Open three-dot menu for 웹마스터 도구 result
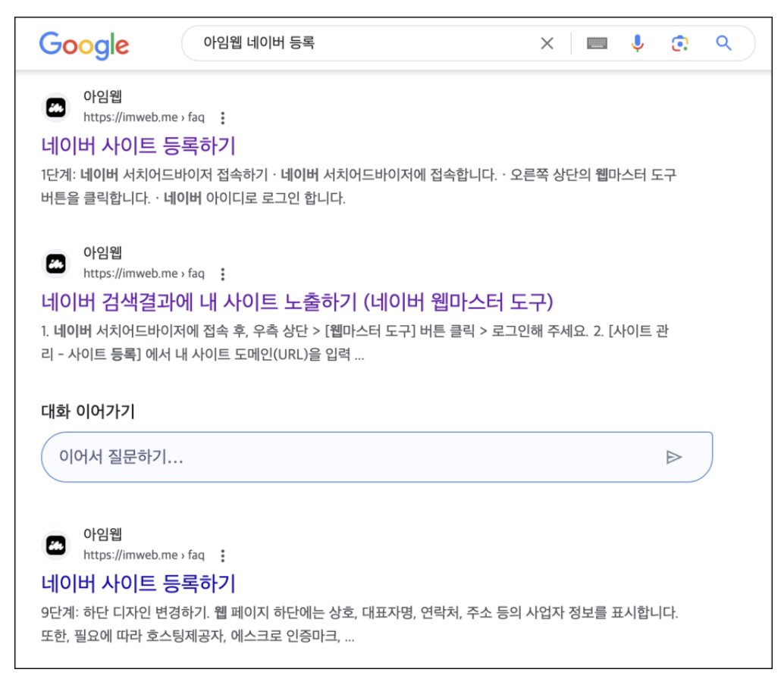784x685 pixels. pyautogui.click(x=223, y=274)
